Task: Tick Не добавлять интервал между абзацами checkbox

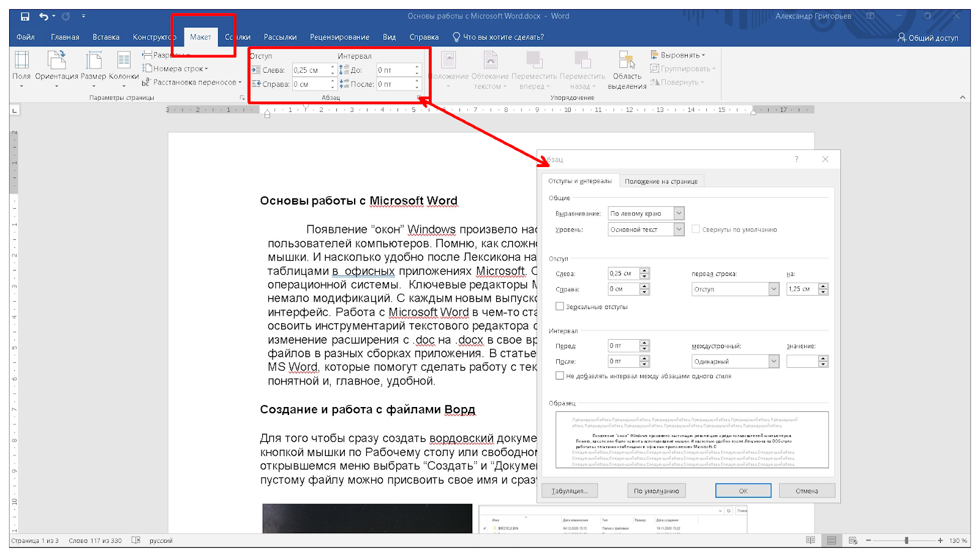Action: point(560,376)
